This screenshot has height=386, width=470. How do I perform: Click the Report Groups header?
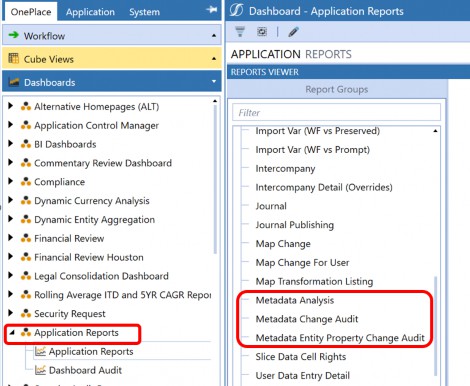(337, 89)
